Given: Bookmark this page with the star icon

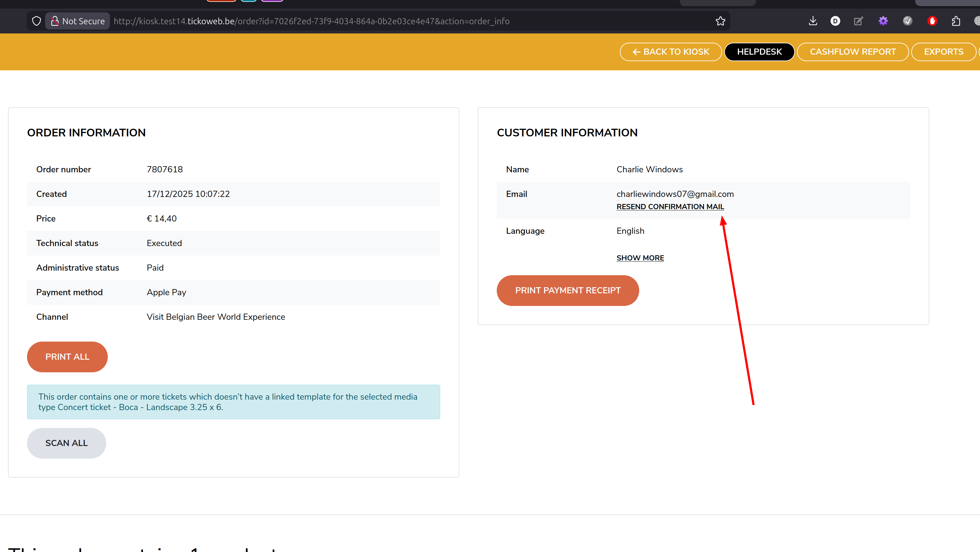Looking at the screenshot, I should 720,21.
